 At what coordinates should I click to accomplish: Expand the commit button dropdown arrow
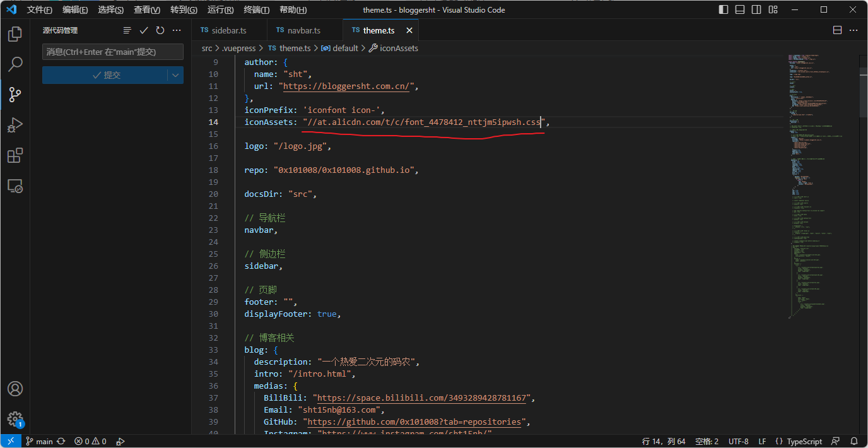click(175, 75)
